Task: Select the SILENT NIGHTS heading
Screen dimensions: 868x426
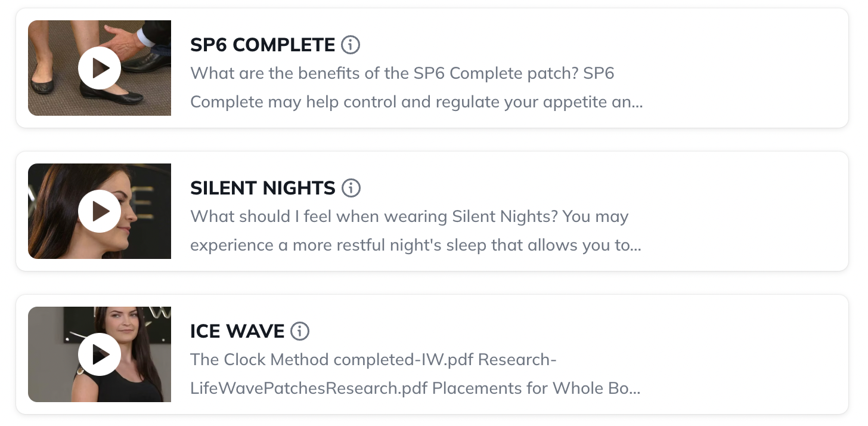Action: pos(262,188)
